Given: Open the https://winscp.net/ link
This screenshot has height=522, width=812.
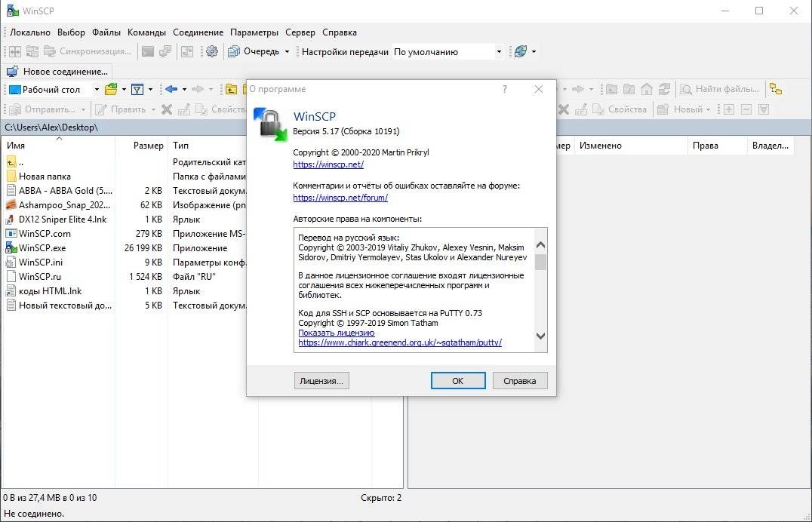Looking at the screenshot, I should pyautogui.click(x=328, y=164).
